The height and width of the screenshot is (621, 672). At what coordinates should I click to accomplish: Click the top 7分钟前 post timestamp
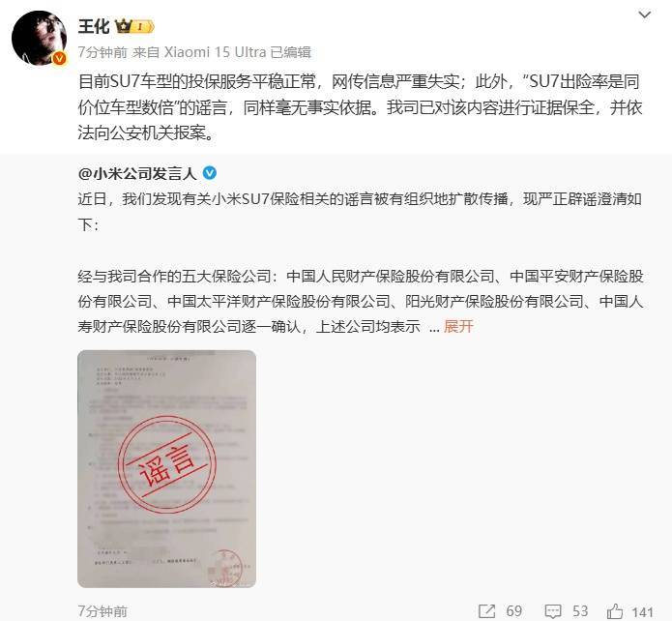(102, 52)
